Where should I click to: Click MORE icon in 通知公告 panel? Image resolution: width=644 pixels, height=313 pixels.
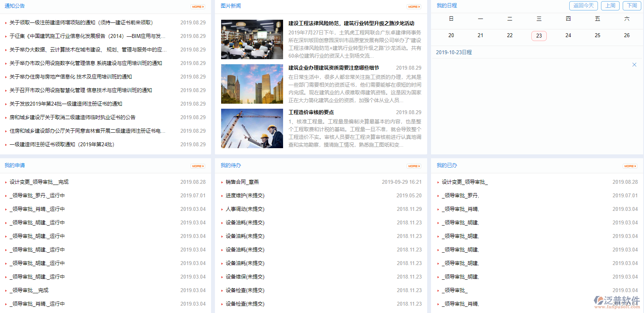[198, 7]
